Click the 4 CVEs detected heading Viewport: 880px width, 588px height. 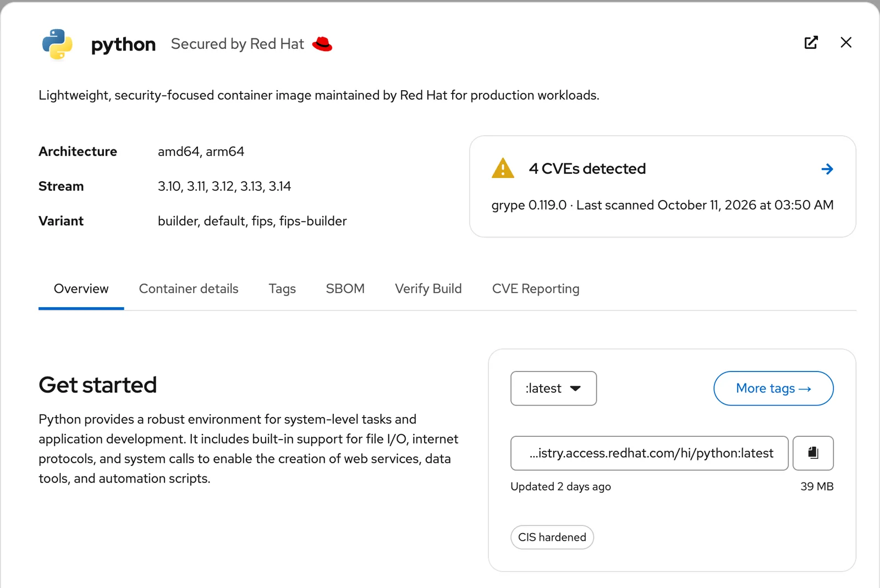[x=587, y=168]
